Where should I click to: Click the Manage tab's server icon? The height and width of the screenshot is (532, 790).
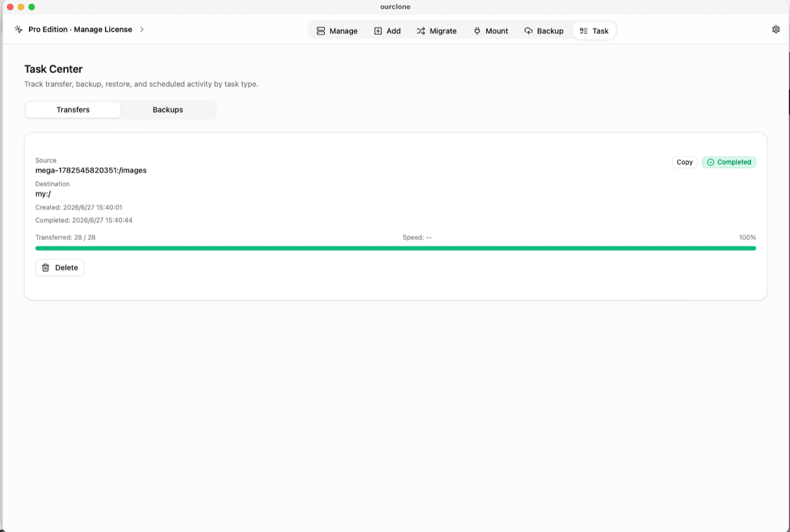pos(320,31)
